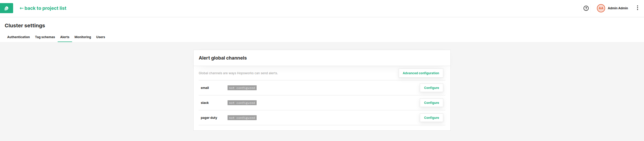
Task: Click the Alert global channels heading
Action: (x=223, y=58)
